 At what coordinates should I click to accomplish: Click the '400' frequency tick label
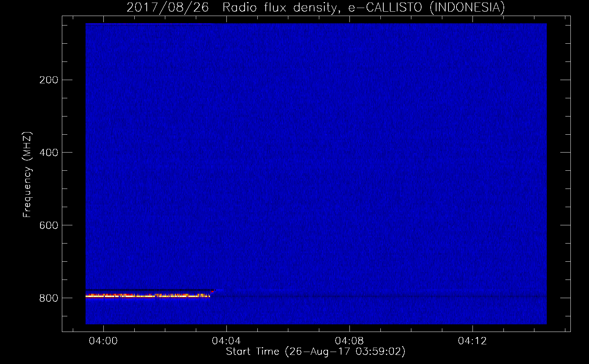point(49,153)
